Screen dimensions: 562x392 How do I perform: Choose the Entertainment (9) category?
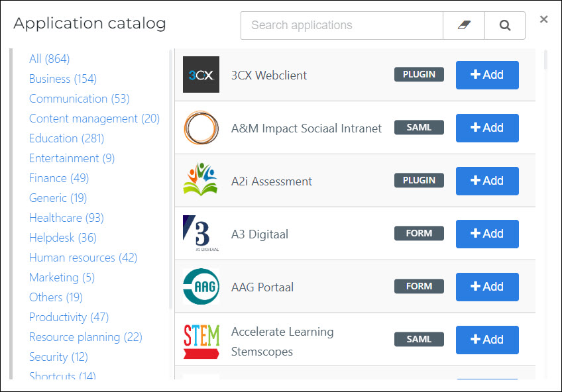pos(72,158)
